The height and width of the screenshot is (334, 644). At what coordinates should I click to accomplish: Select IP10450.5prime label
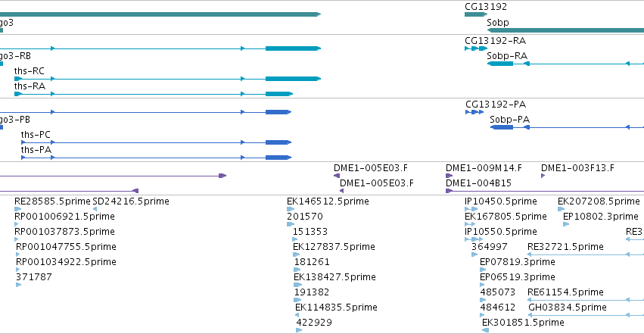coord(501,201)
